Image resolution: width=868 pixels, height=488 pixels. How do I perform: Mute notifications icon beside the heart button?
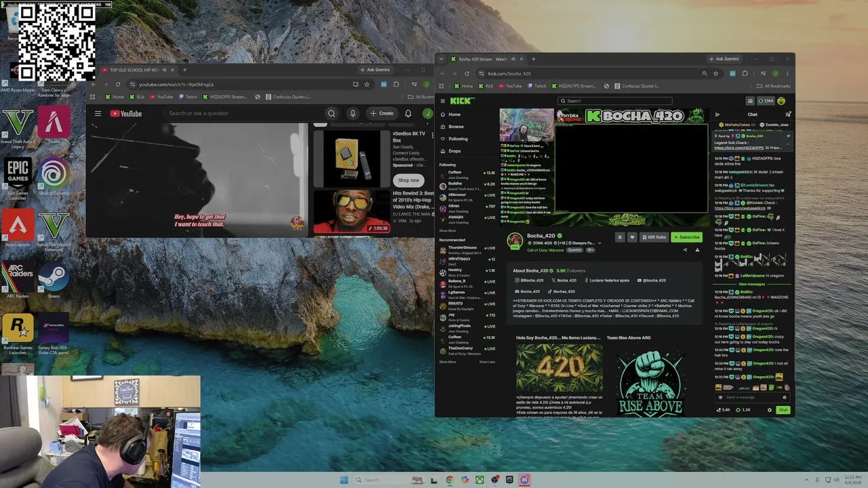coord(620,237)
